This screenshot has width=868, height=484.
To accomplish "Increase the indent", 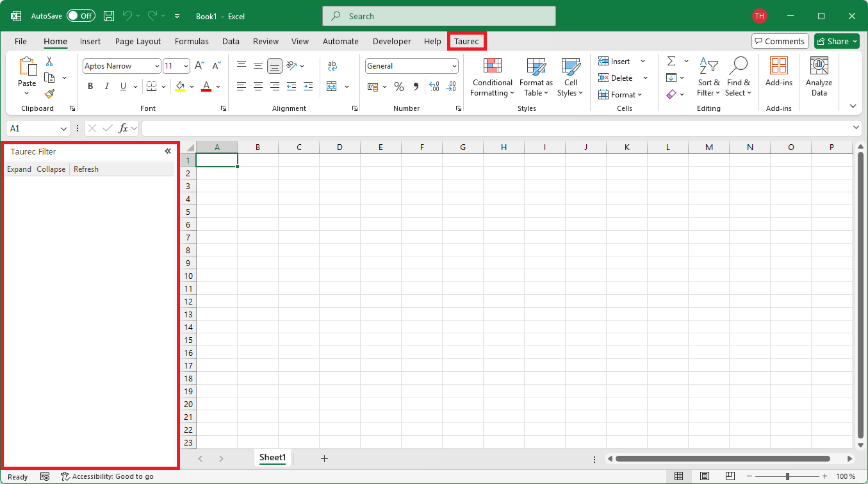I will click(x=308, y=87).
